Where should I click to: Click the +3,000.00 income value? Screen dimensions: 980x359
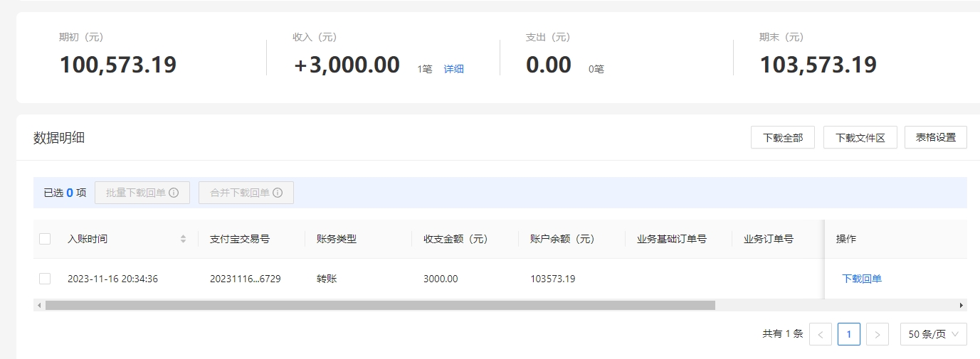347,65
